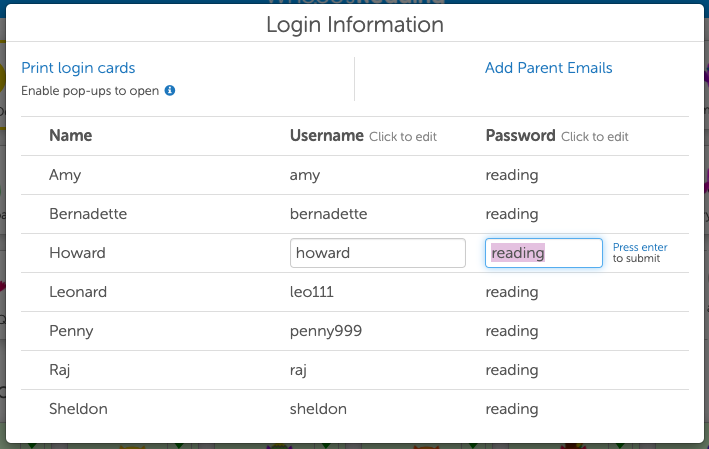Viewport: 709px width, 449px height.
Task: Edit Bernadette's username
Action: (x=328, y=214)
